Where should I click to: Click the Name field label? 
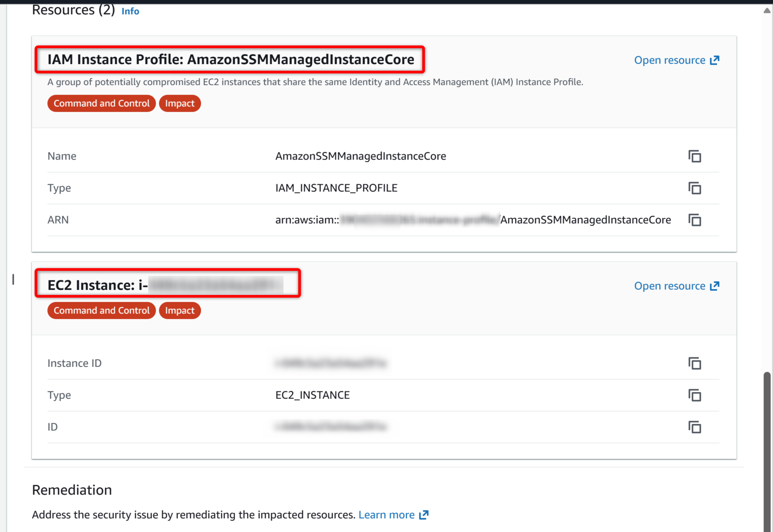click(x=62, y=156)
